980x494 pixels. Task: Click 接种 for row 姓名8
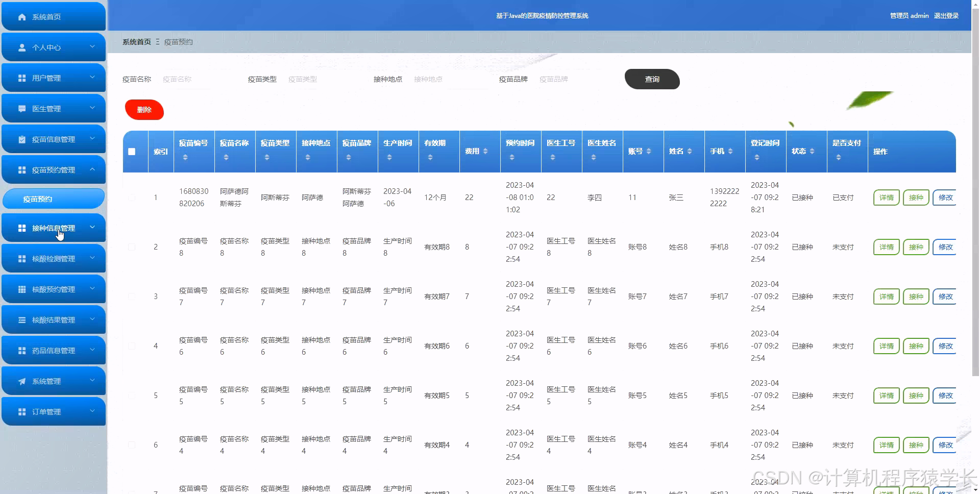[x=916, y=247]
